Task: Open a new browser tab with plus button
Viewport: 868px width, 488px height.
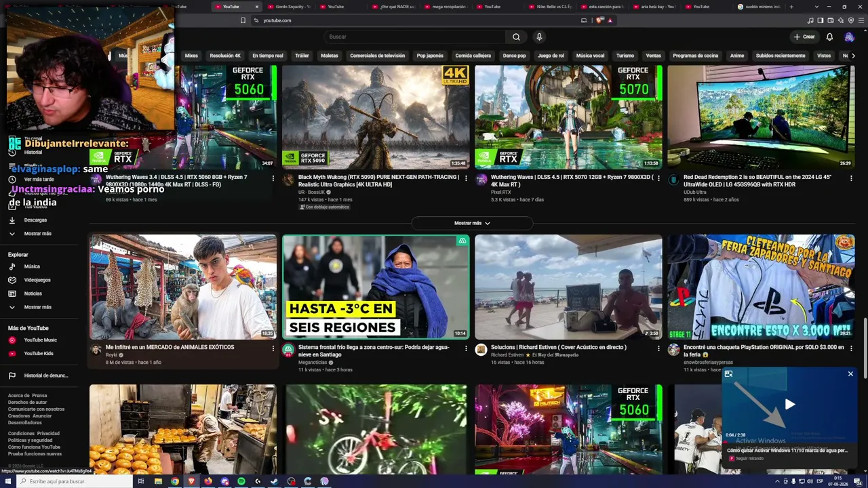Action: [x=791, y=7]
